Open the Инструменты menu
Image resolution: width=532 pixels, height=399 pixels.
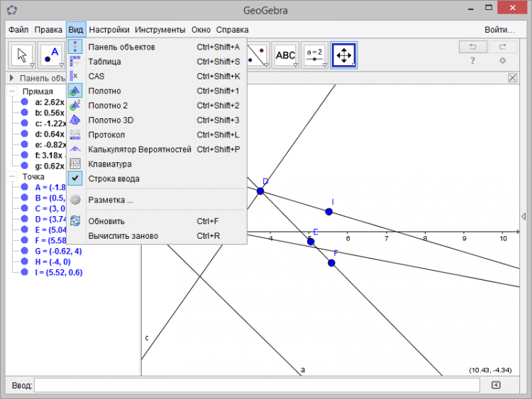(x=160, y=30)
